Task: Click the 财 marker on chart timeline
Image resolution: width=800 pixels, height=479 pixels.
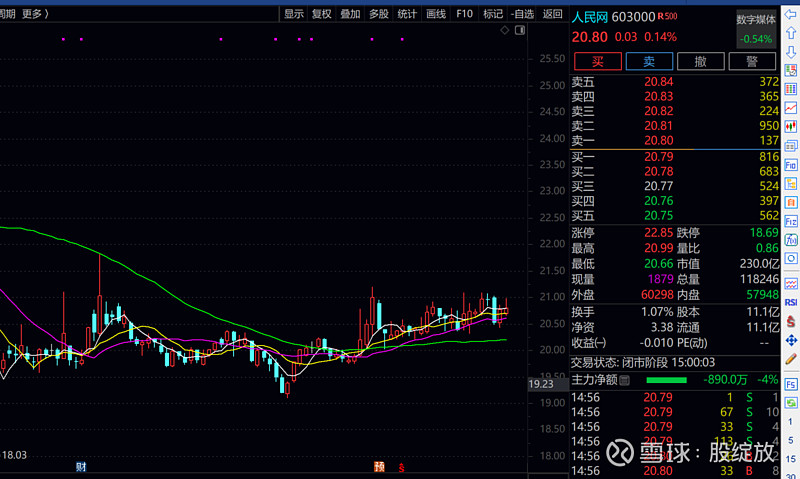Action: 81,466
